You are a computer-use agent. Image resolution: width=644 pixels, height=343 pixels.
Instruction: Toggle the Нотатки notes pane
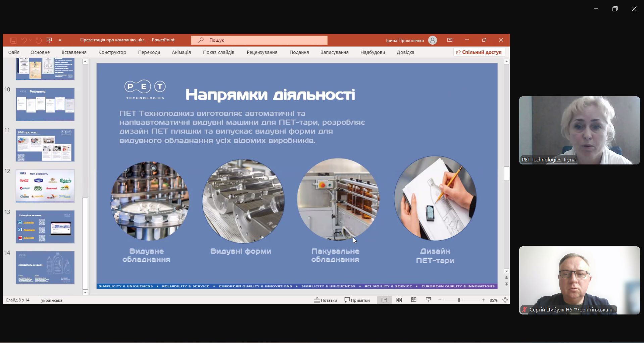[326, 300]
